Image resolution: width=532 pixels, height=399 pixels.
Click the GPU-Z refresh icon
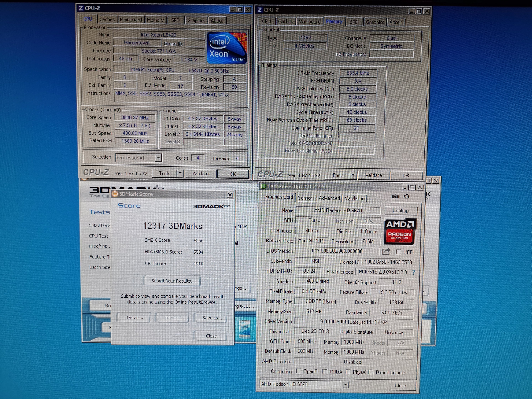tap(407, 196)
